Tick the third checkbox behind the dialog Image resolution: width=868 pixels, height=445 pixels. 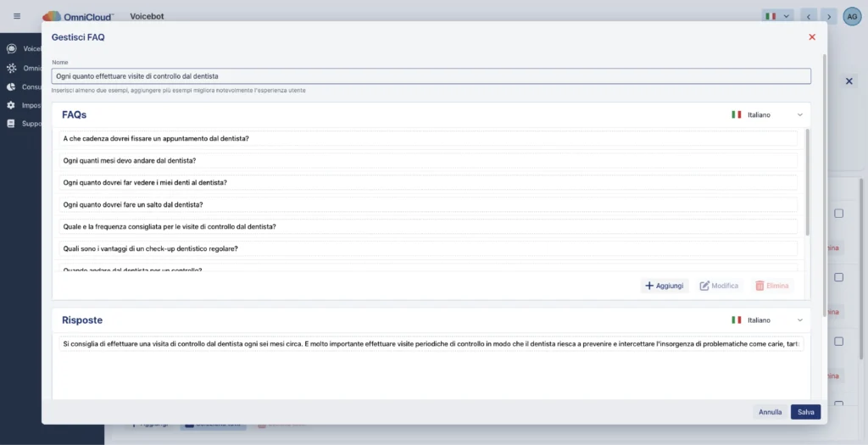pyautogui.click(x=838, y=342)
